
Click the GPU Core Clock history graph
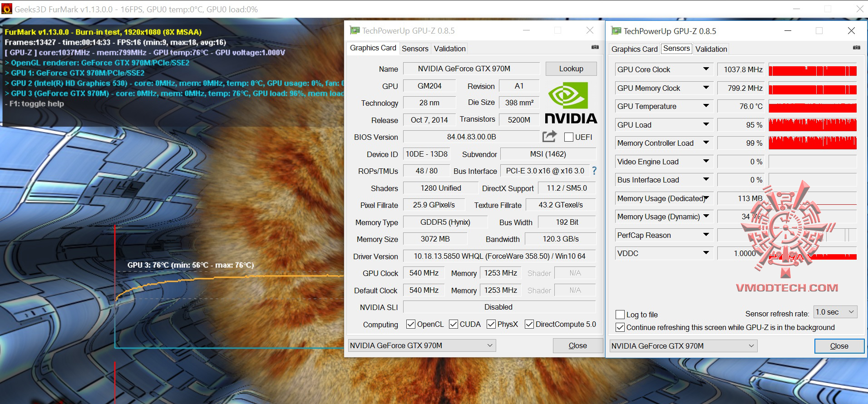pos(813,69)
